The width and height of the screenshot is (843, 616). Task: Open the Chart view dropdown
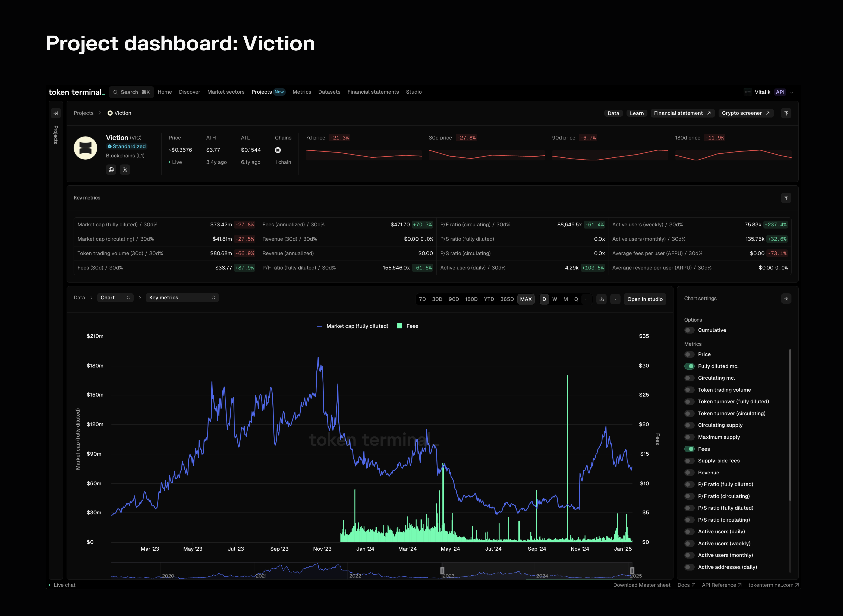[x=115, y=298]
